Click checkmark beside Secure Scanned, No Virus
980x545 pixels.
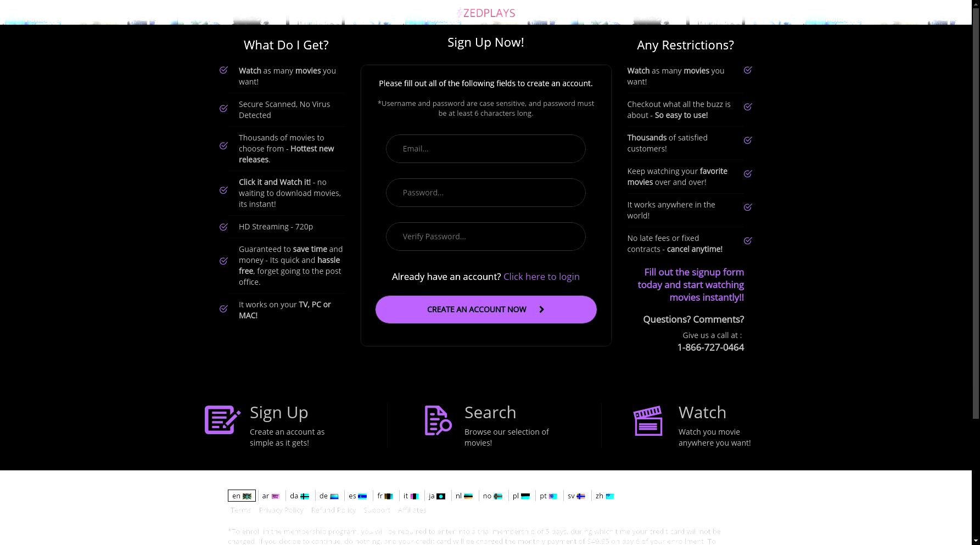pyautogui.click(x=223, y=109)
